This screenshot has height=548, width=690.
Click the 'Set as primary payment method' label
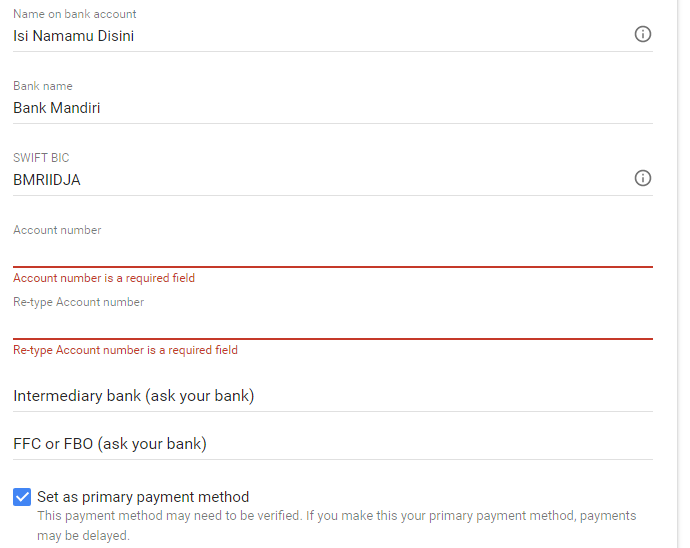pyautogui.click(x=143, y=497)
